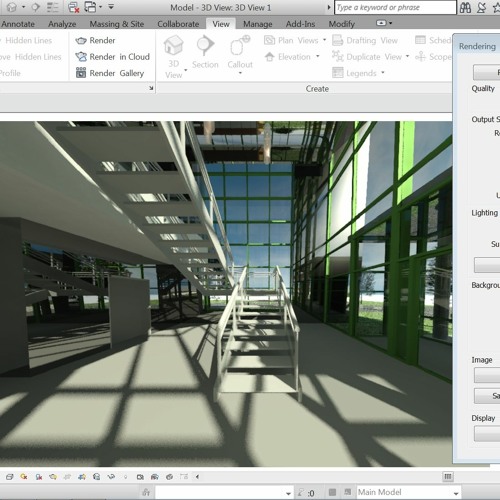500x500 pixels.
Task: Click the Legends icon
Action: tap(338, 73)
